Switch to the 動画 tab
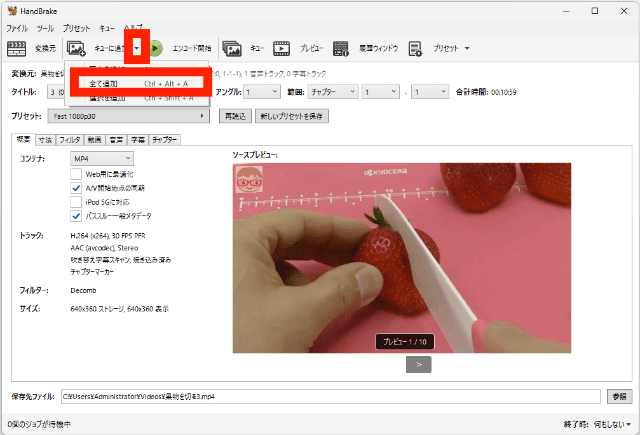This screenshot has width=640, height=435. click(x=94, y=140)
